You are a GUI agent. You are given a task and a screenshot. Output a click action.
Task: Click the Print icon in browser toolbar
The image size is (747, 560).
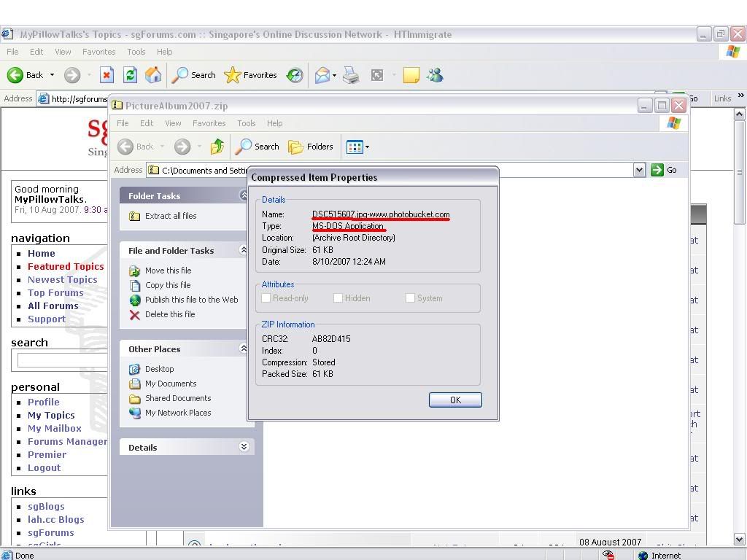coord(351,75)
